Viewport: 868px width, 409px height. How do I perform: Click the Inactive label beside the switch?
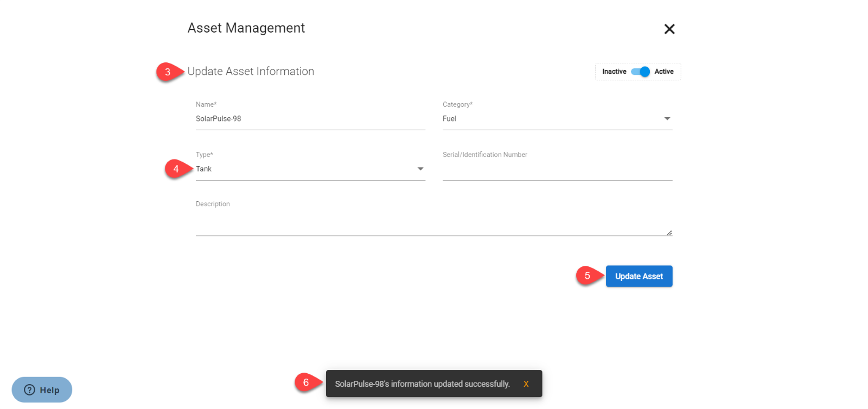614,72
